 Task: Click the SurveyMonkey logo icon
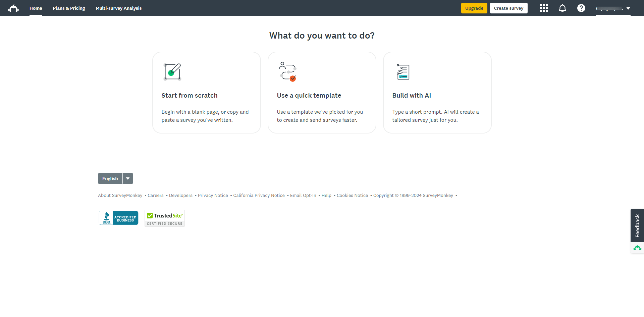pyautogui.click(x=13, y=8)
